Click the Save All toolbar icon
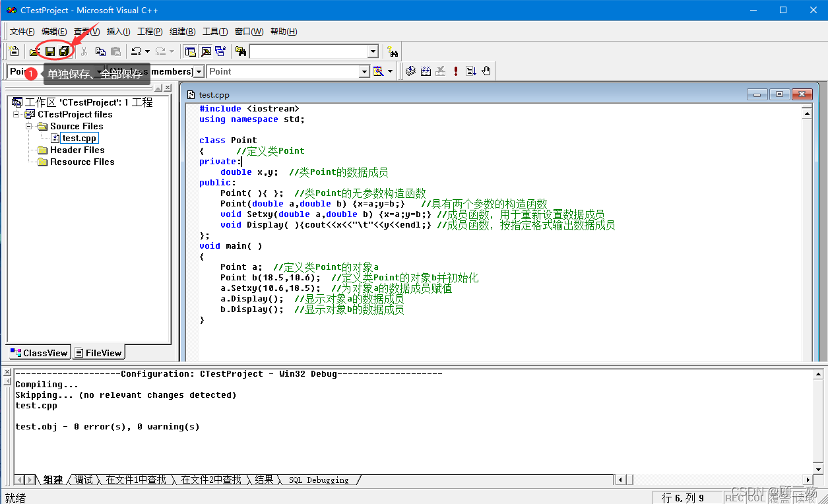This screenshot has height=504, width=828. [x=63, y=51]
